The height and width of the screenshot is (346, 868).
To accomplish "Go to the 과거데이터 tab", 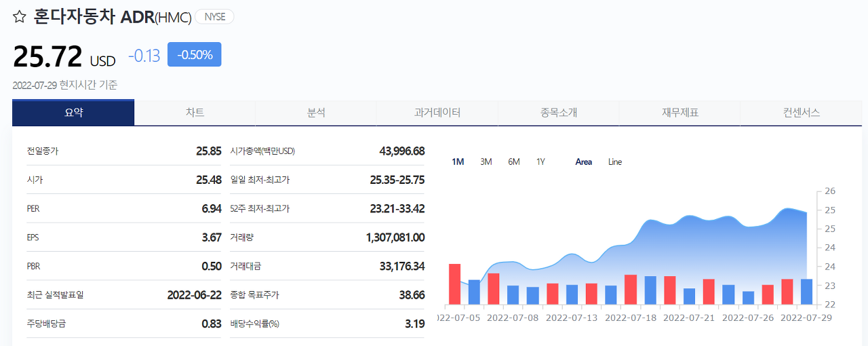I will click(x=437, y=113).
